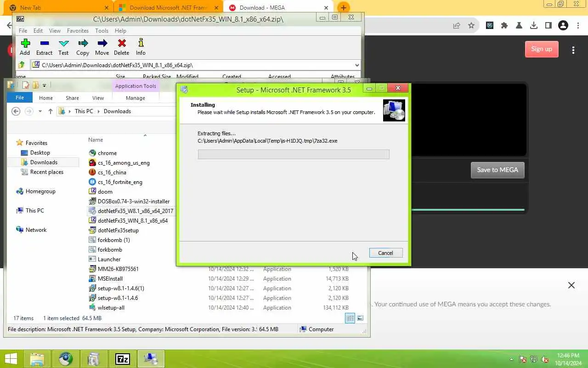Select DOSBox0.74-3-win32-installer file

134,201
